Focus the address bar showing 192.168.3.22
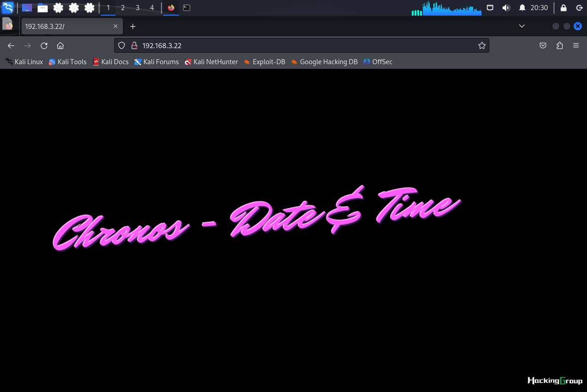This screenshot has width=587, height=392. tap(302, 45)
